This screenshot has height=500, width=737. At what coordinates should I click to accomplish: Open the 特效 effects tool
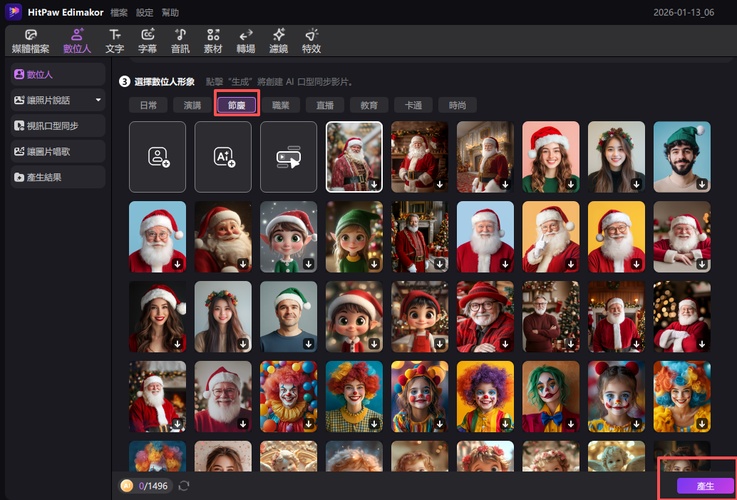click(x=311, y=41)
